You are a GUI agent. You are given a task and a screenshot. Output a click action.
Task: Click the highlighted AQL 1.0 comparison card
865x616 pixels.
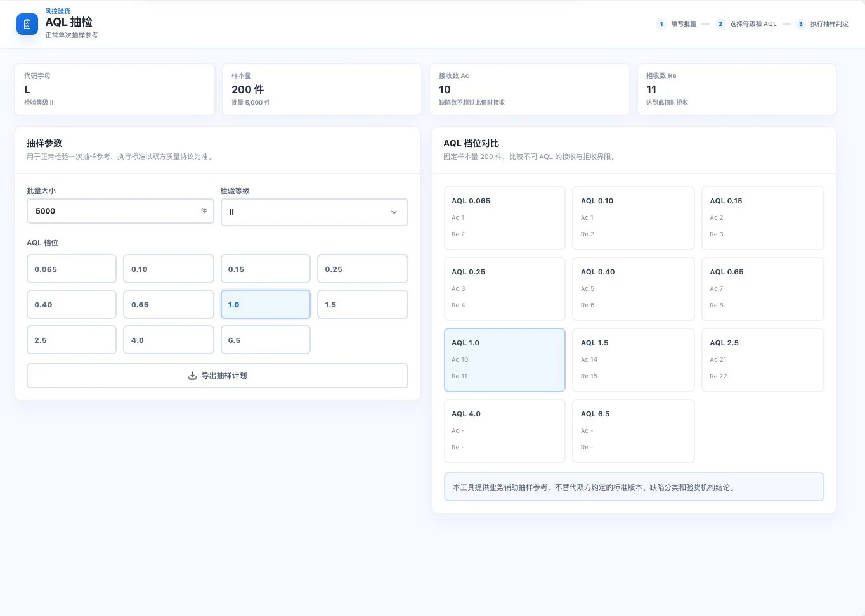coord(505,360)
